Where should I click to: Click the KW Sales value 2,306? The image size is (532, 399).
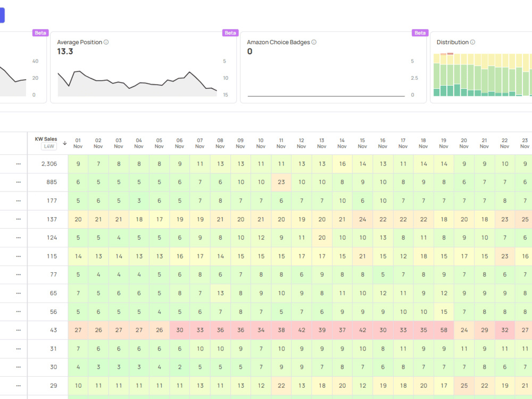49,164
